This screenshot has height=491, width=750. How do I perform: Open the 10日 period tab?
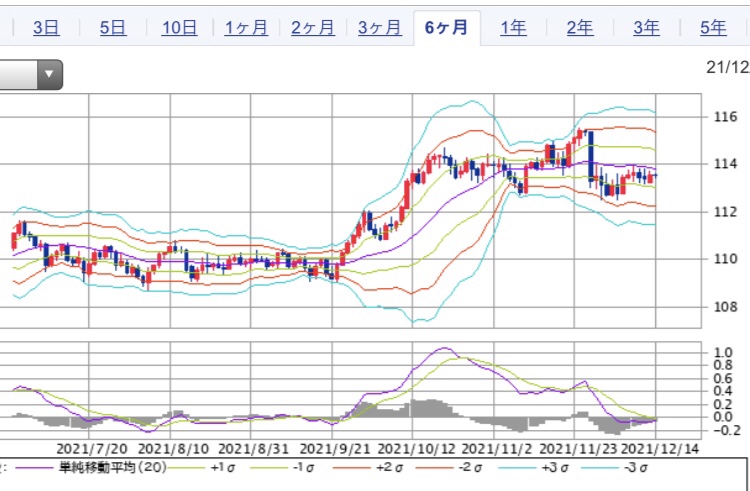[x=179, y=28]
